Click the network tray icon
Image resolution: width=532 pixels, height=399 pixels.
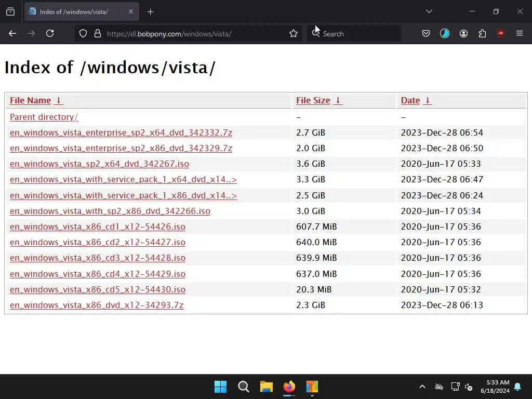pyautogui.click(x=455, y=387)
